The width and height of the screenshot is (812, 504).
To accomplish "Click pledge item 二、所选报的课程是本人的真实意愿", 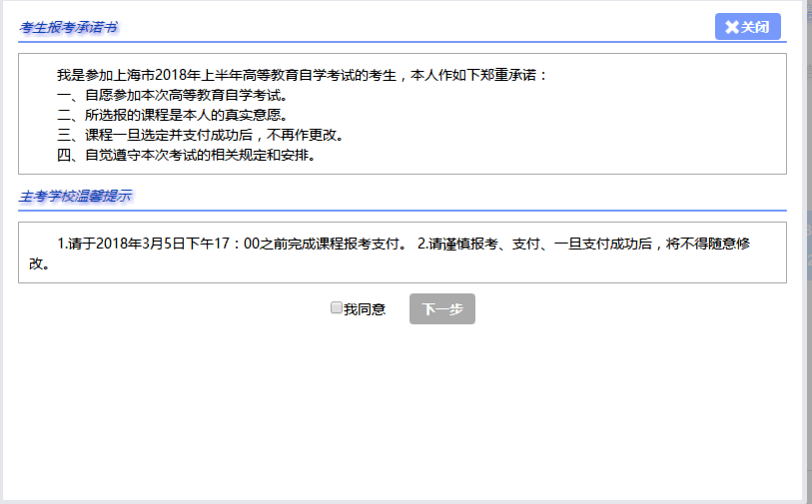I will pos(172,116).
